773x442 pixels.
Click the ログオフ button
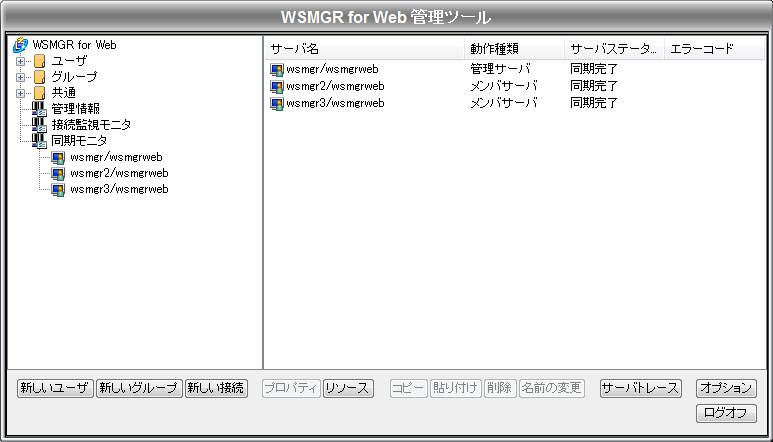coord(726,413)
